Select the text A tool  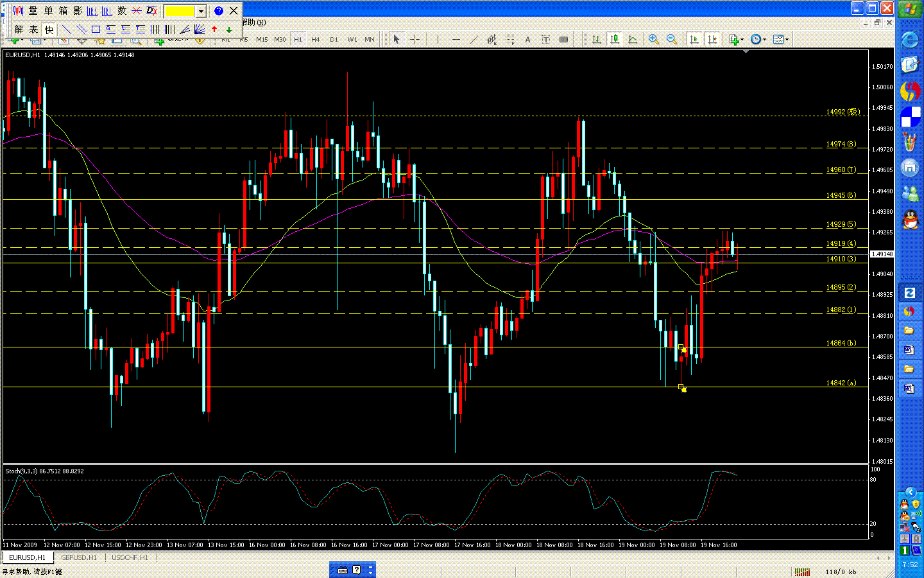(x=527, y=40)
